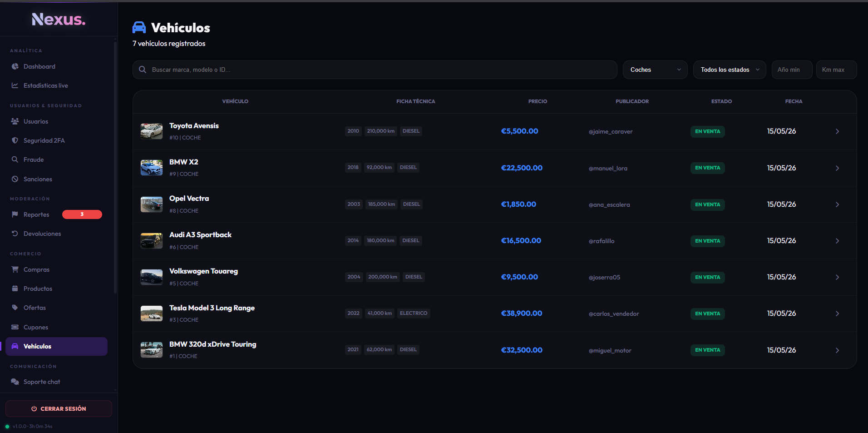Click the FICHA TÉCNICA column header
868x433 pixels.
pyautogui.click(x=415, y=101)
